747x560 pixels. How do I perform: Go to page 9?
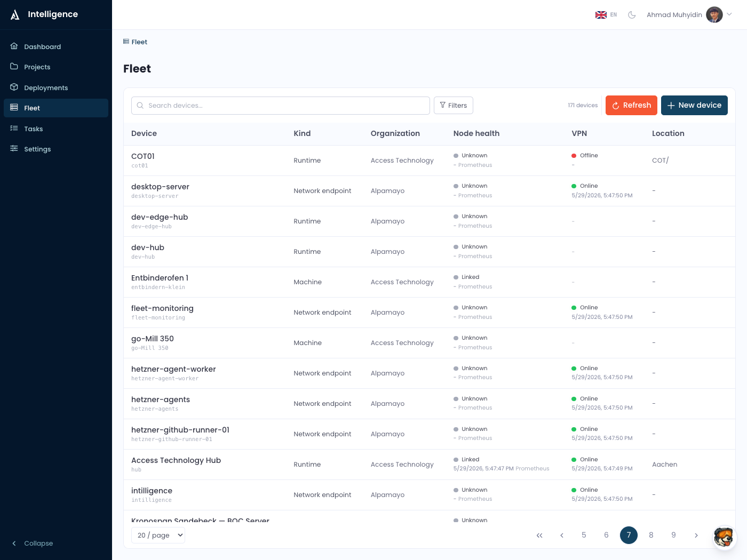coord(673,535)
